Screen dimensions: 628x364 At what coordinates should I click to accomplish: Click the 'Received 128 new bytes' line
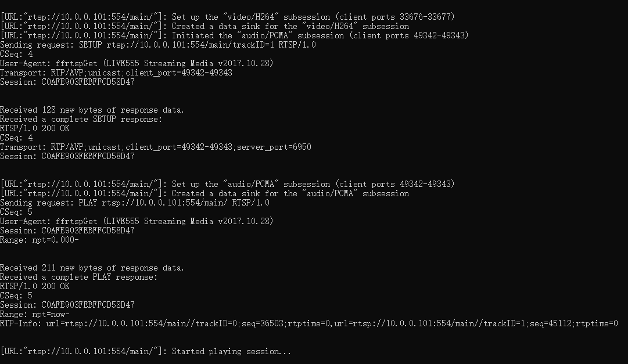[92, 110]
